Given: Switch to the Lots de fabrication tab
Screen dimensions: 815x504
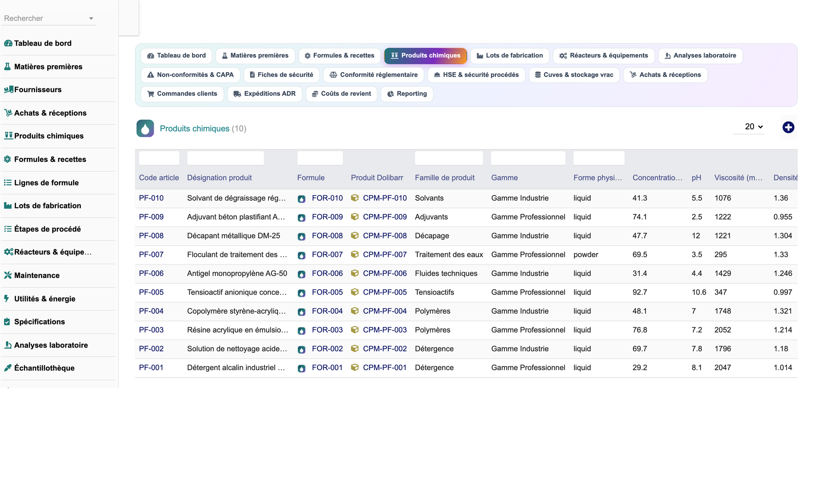Looking at the screenshot, I should coord(510,56).
